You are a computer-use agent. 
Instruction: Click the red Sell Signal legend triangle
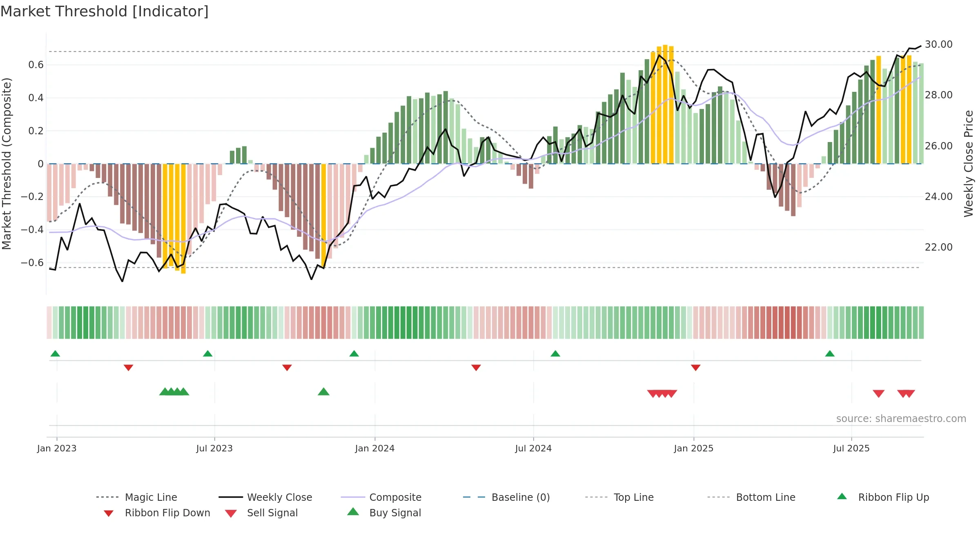pyautogui.click(x=231, y=513)
